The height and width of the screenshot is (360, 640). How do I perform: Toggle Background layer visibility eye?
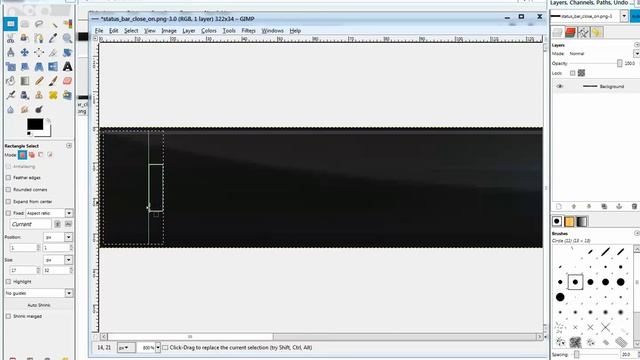(x=560, y=87)
